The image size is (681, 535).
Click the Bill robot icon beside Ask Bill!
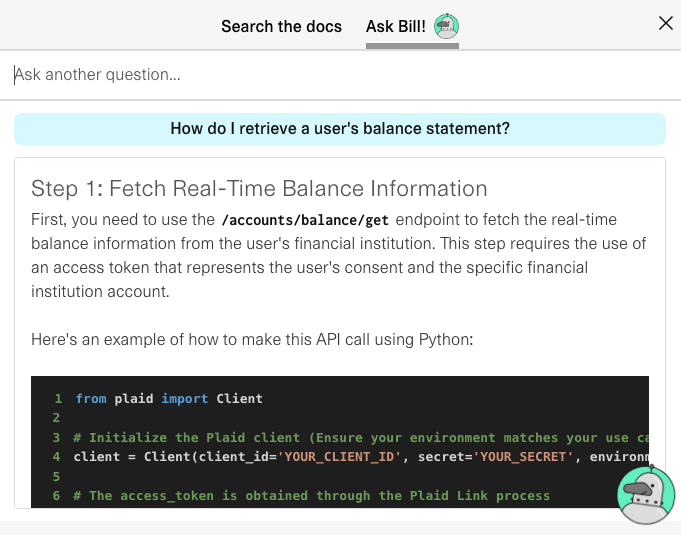pyautogui.click(x=446, y=26)
